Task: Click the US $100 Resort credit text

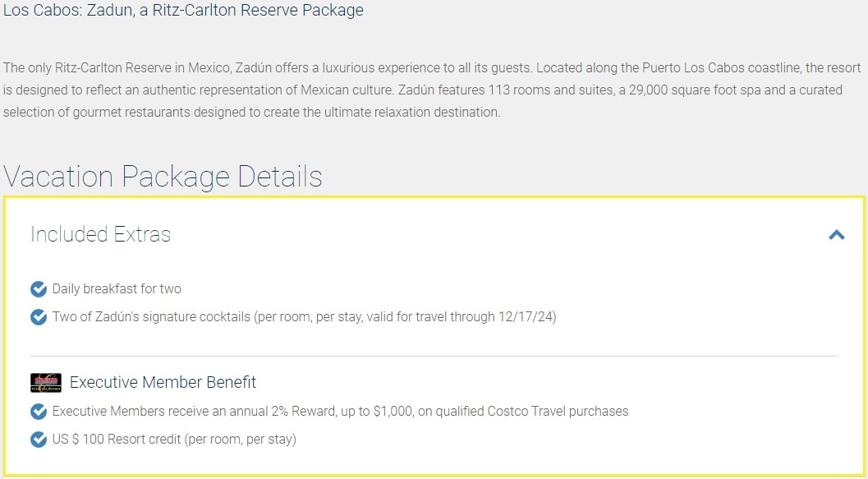Action: (x=174, y=439)
